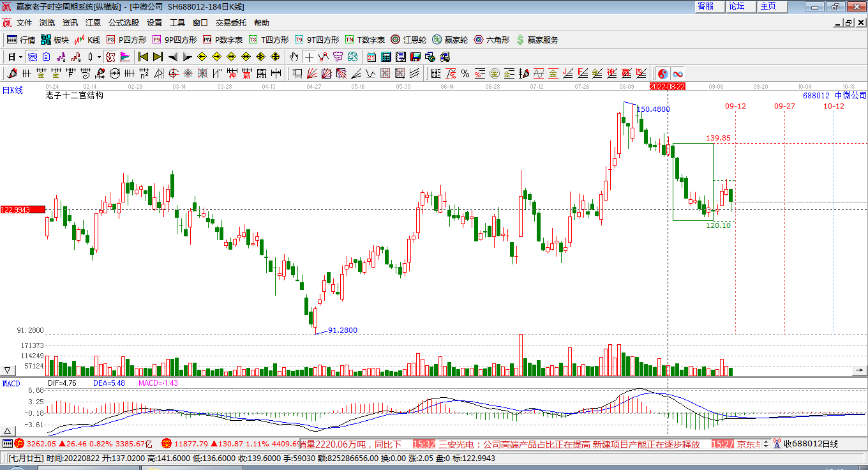Screen dimensions: 868x470
Task: Click the 10-12 cycle date label
Action: 834,106
